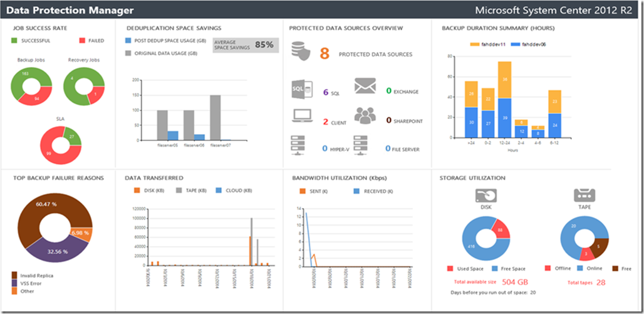Click the blue fahddev06 legend swatch
644x314 pixels.
tap(515, 44)
